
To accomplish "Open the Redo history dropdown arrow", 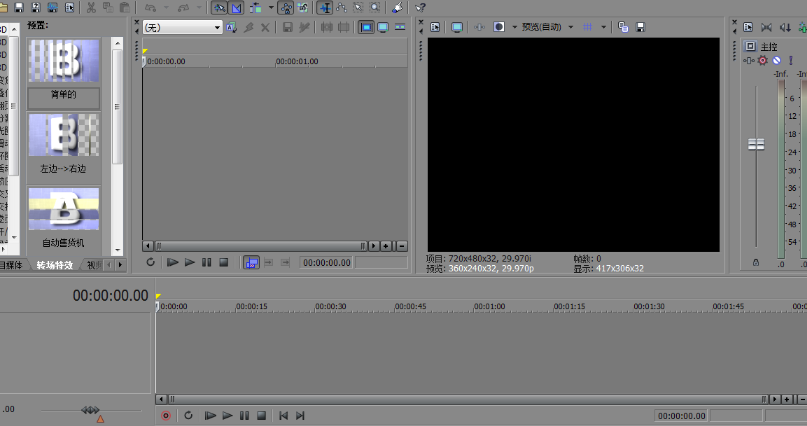I will tap(199, 7).
